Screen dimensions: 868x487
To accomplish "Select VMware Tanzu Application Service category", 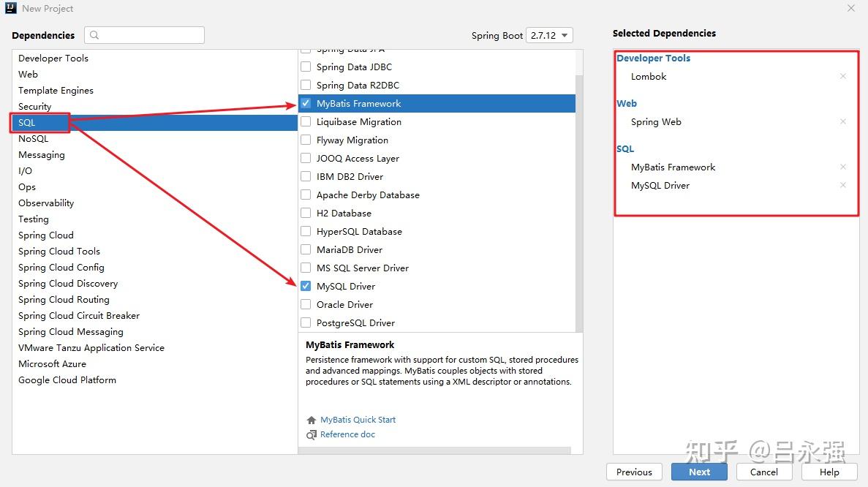I will (x=154, y=347).
